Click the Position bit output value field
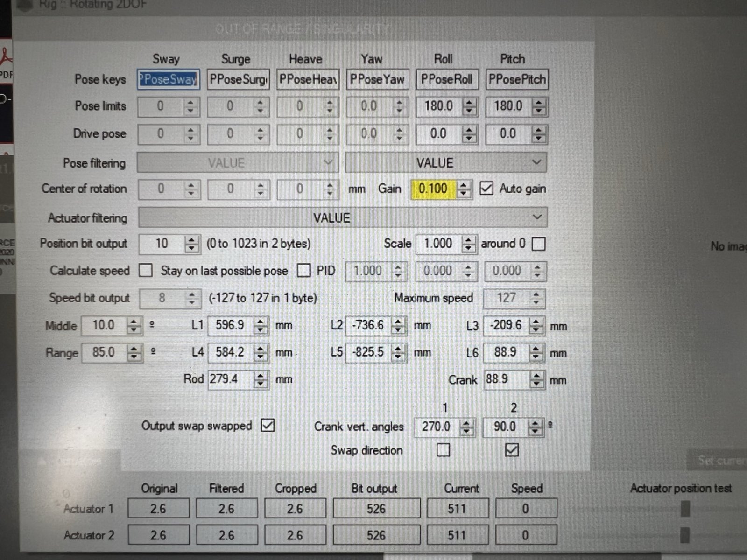 162,244
